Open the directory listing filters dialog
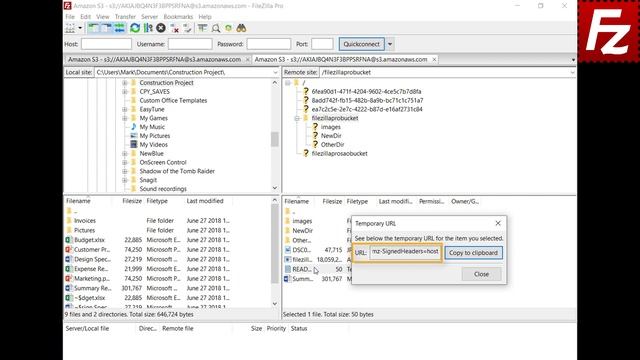This screenshot has width=640, height=360. (202, 28)
